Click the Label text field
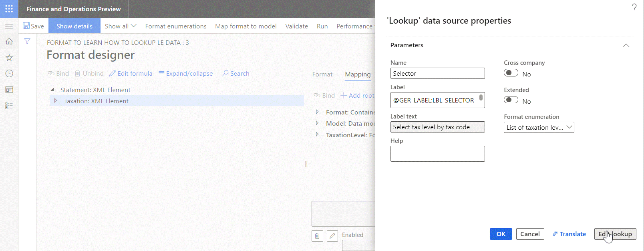This screenshot has height=251, width=644. (438, 127)
